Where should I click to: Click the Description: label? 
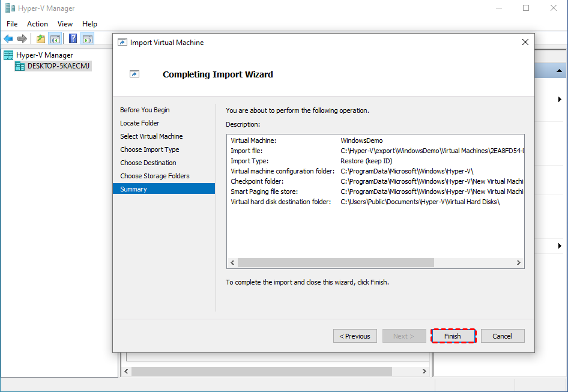click(243, 124)
